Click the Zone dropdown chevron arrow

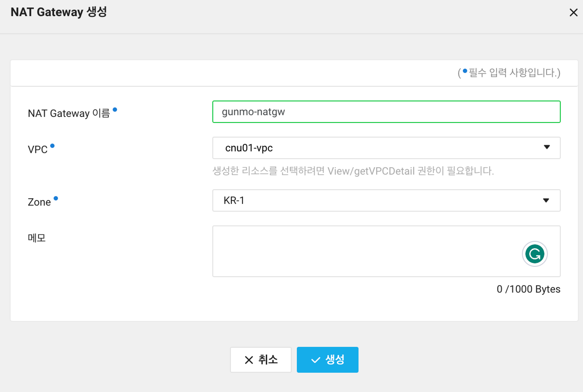pyautogui.click(x=546, y=200)
